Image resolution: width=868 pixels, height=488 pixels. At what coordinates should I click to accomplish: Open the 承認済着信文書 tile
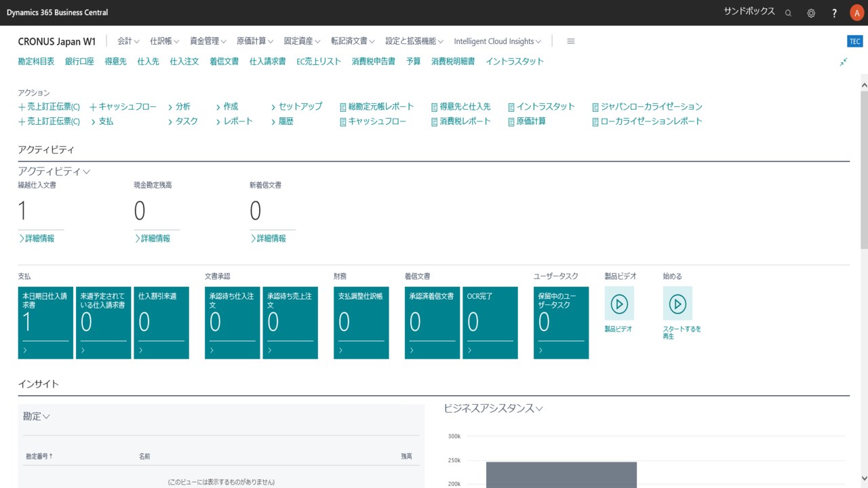(x=432, y=323)
